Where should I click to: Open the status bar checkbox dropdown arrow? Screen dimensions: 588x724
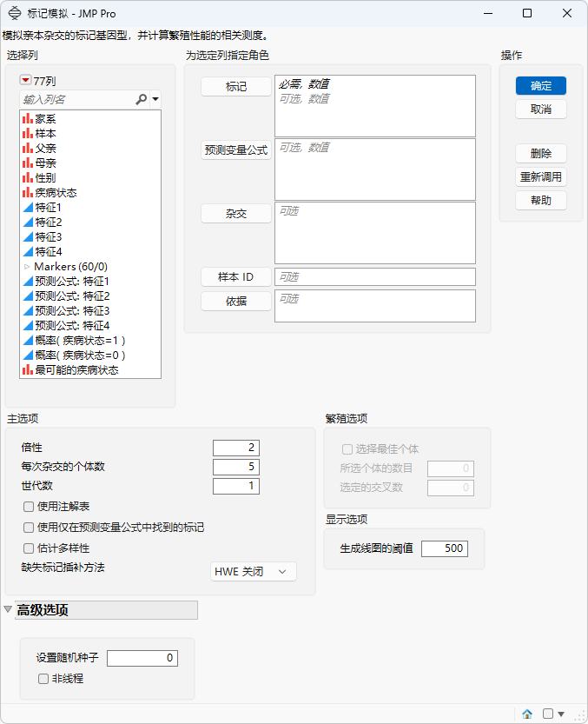[x=561, y=714]
